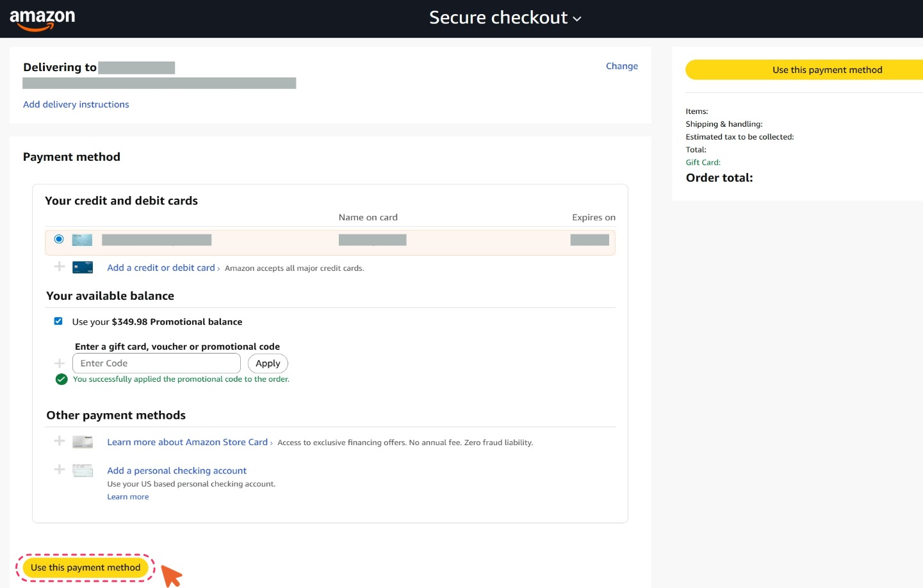Click plus icon beside Amazon Store Card
This screenshot has width=923, height=588.
coord(60,441)
